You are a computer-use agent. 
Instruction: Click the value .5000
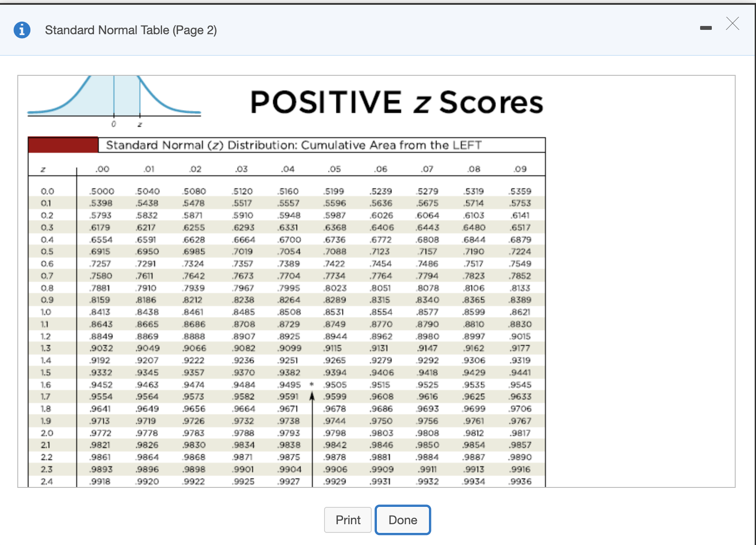click(101, 191)
